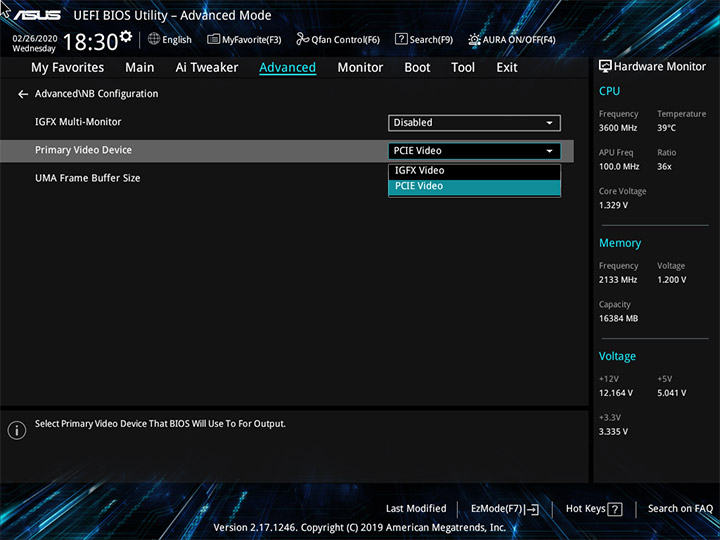
Task: Switch to the Monitor tab
Action: (x=360, y=68)
